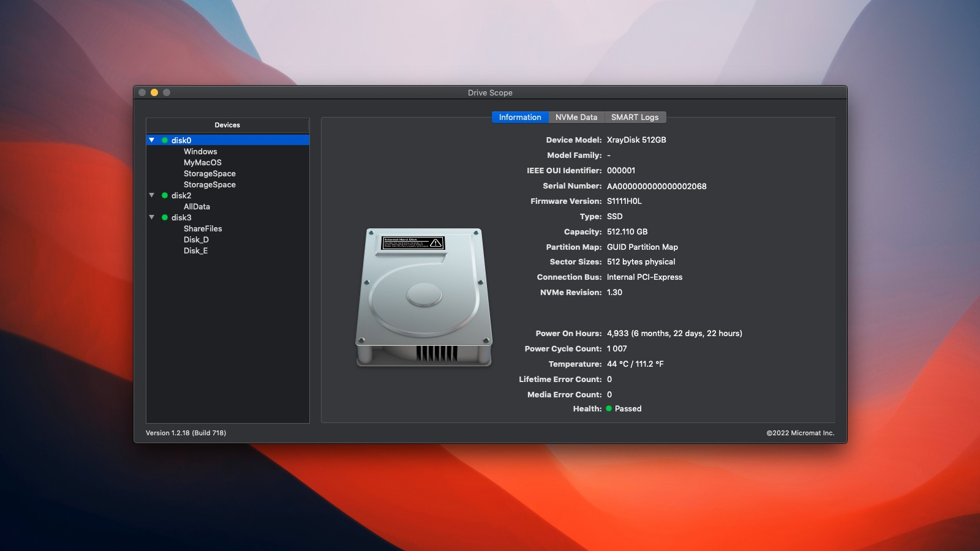Click the Version 1.2.18 build label
The height and width of the screenshot is (551, 980).
click(x=185, y=432)
